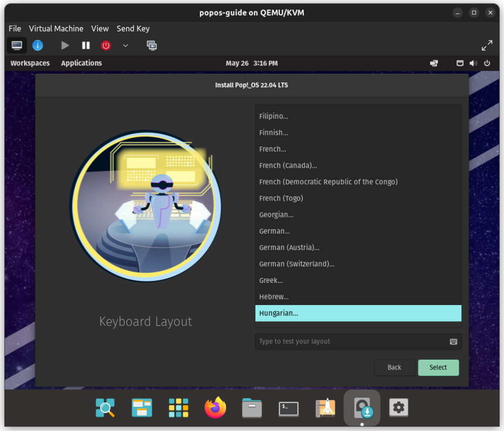Shut down the VM with red power icon

pyautogui.click(x=106, y=45)
